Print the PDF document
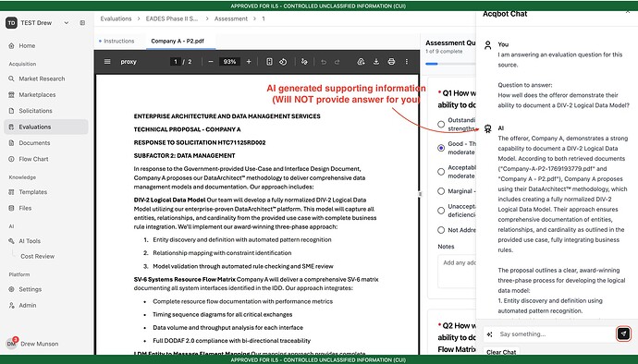The image size is (638, 364). (391, 62)
